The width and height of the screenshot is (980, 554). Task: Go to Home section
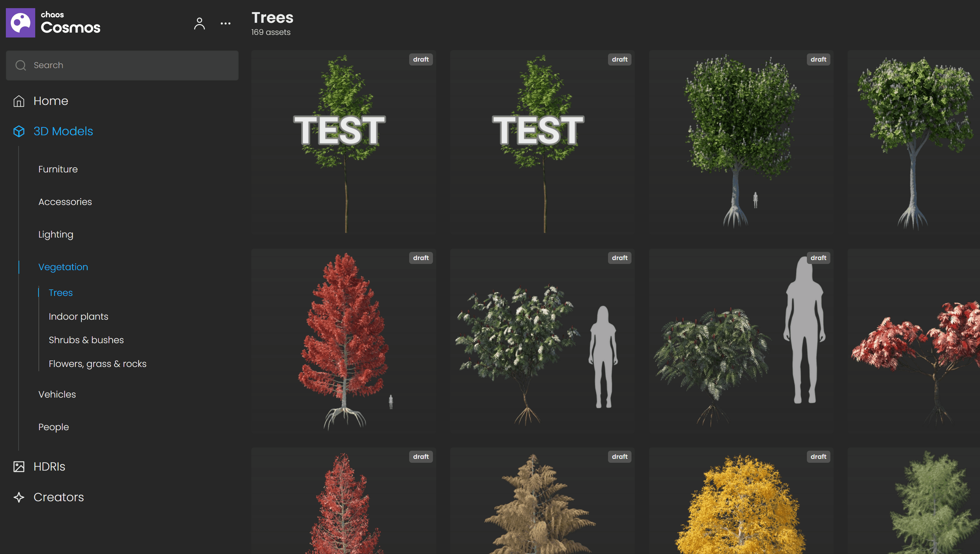[x=51, y=101]
